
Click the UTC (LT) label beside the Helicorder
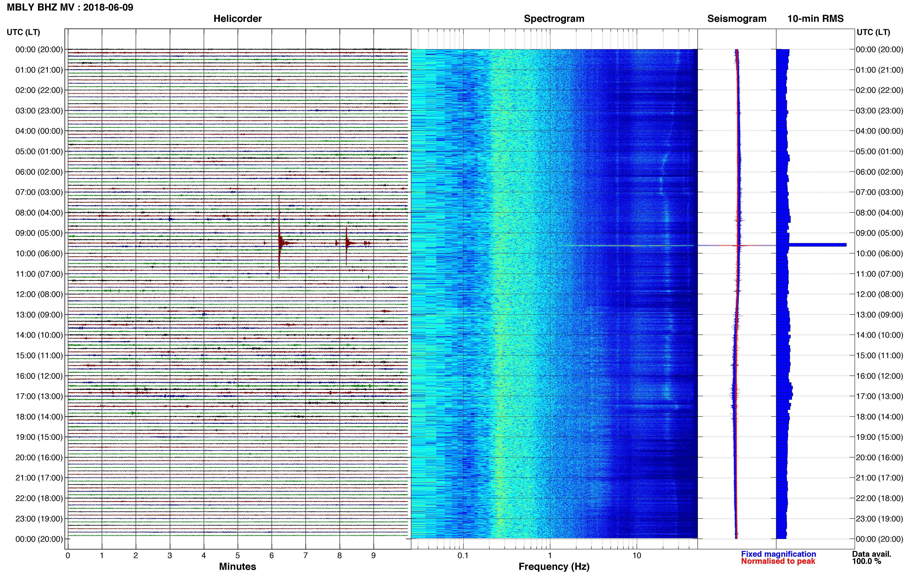pyautogui.click(x=23, y=32)
